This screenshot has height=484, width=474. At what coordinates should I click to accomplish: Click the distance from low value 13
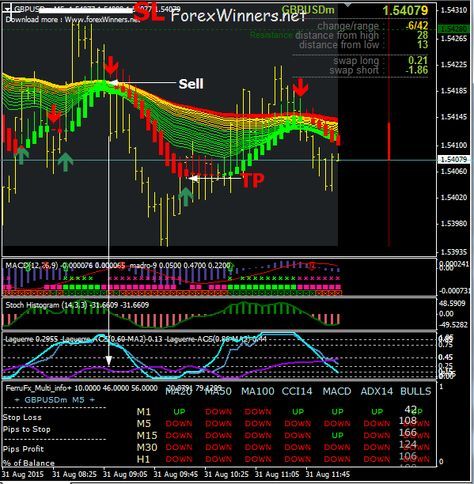(x=422, y=45)
